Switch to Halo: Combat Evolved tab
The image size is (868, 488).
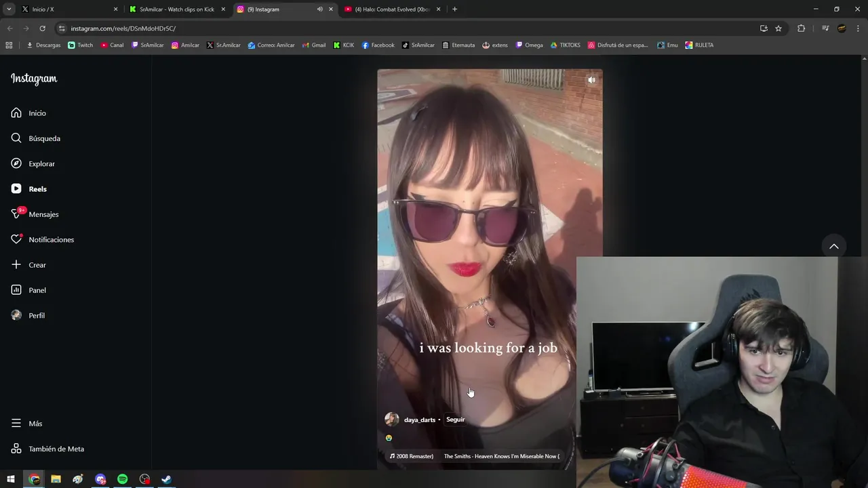point(392,9)
